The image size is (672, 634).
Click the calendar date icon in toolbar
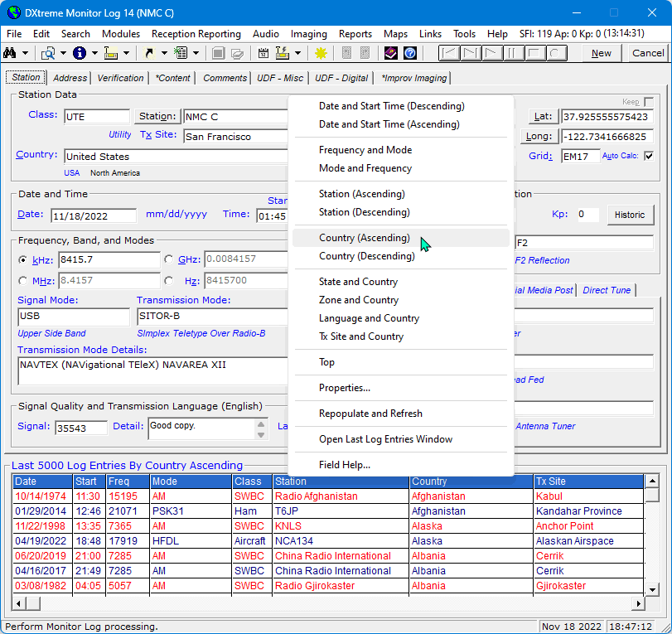tap(263, 53)
